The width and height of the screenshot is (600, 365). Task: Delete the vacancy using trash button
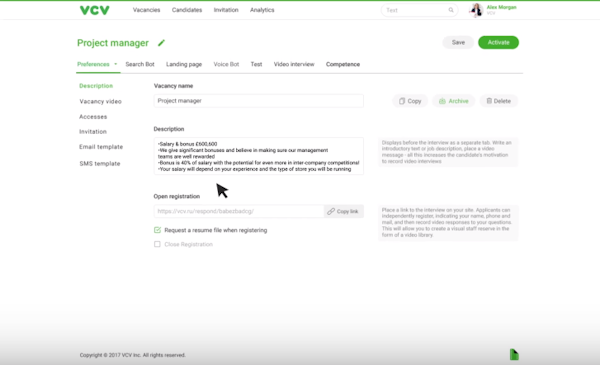click(499, 101)
